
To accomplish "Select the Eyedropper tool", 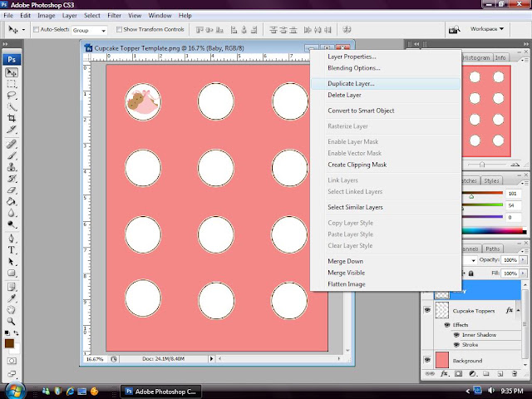I will (12, 298).
